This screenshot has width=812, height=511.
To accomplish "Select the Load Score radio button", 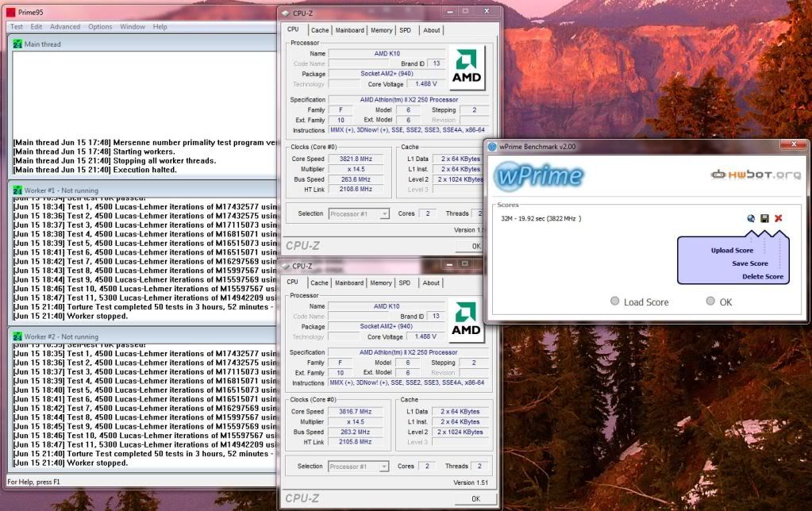I will pos(615,302).
